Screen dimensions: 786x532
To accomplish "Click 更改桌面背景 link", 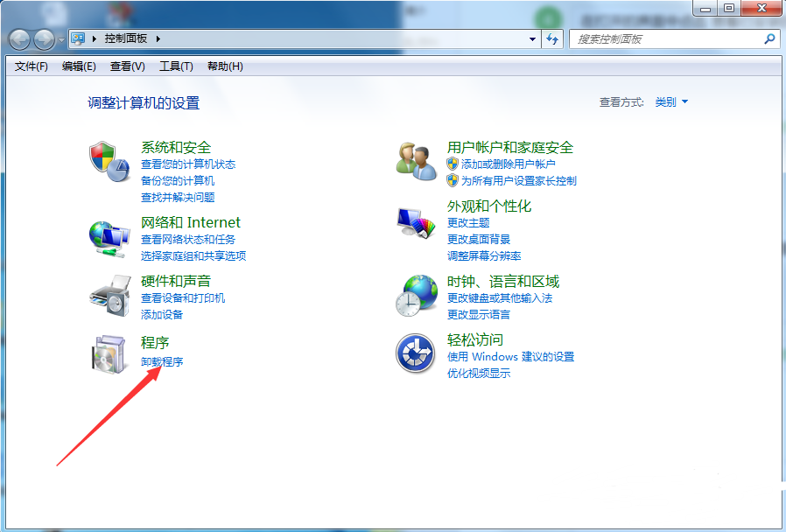I will click(x=479, y=240).
